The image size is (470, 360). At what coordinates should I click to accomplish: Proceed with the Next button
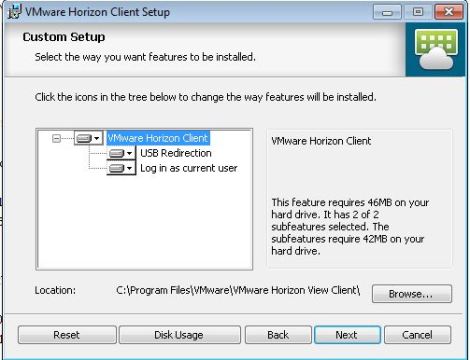[347, 335]
